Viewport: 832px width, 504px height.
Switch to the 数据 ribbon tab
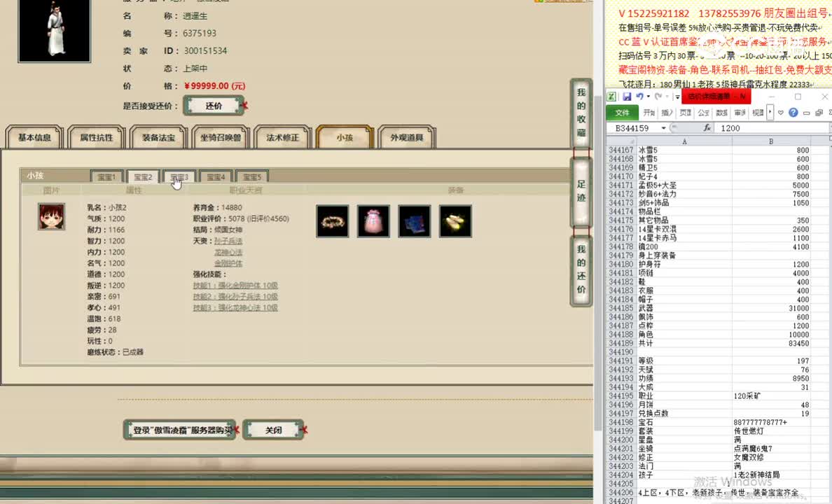coord(722,113)
